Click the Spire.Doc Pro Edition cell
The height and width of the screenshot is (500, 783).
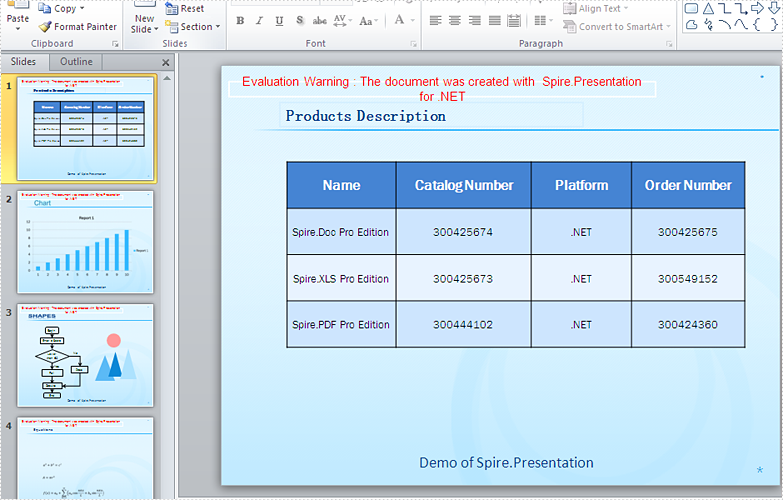[x=342, y=232]
